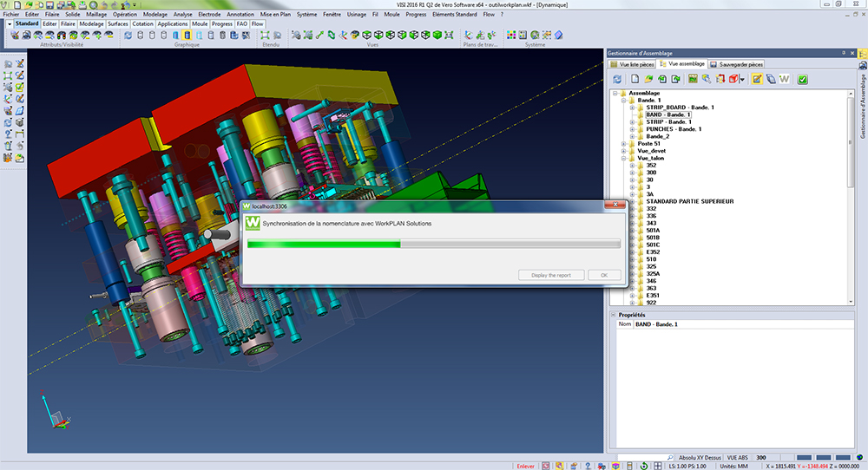Create a new assembly document

tap(635, 79)
